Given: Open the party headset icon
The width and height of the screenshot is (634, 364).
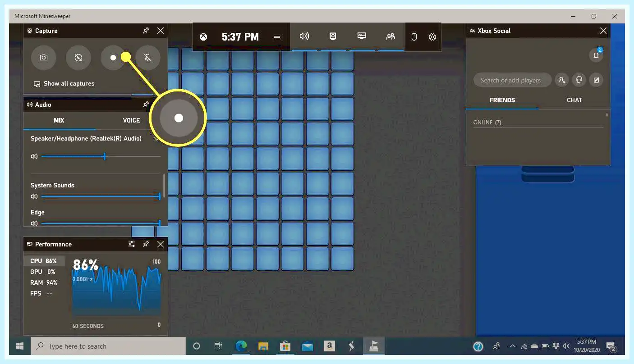Looking at the screenshot, I should click(579, 80).
